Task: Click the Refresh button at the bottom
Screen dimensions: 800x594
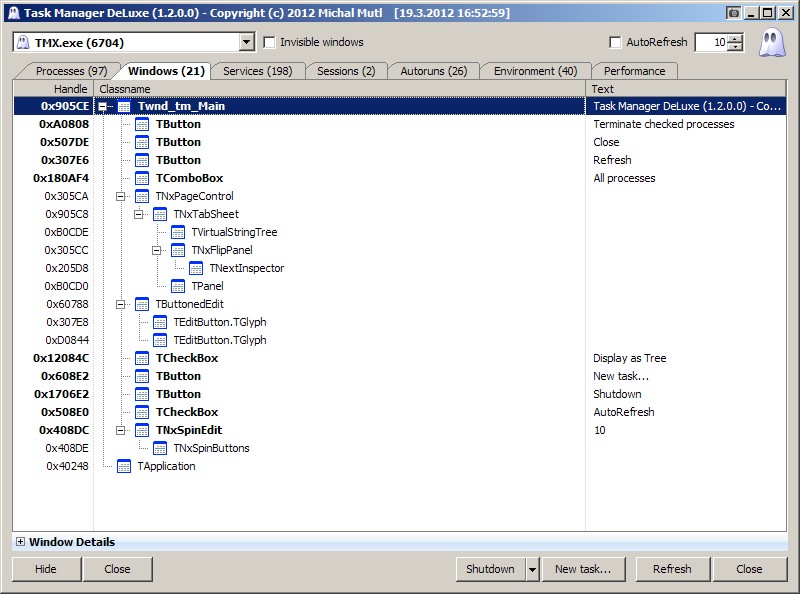Action: 672,570
